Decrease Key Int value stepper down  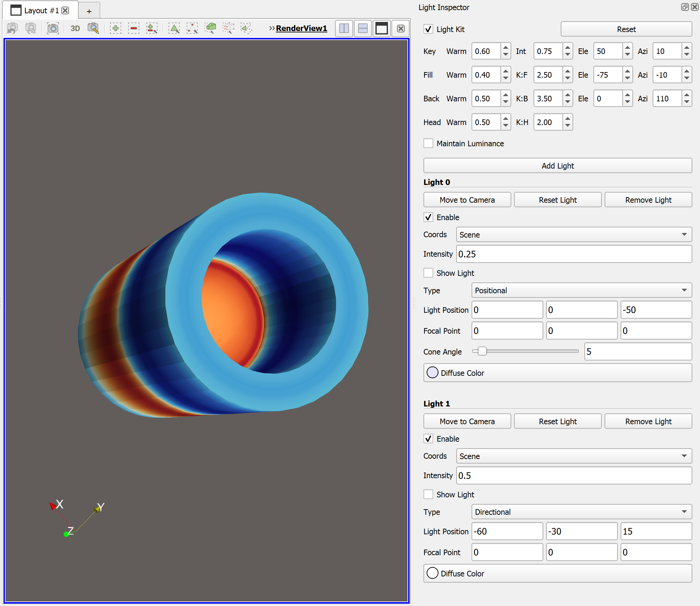(x=568, y=55)
